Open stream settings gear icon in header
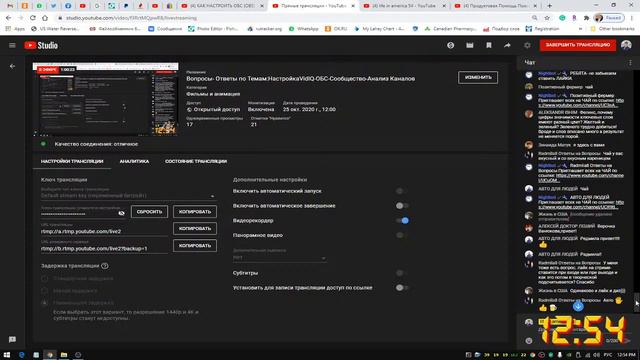The height and width of the screenshot is (360, 640). point(527,45)
